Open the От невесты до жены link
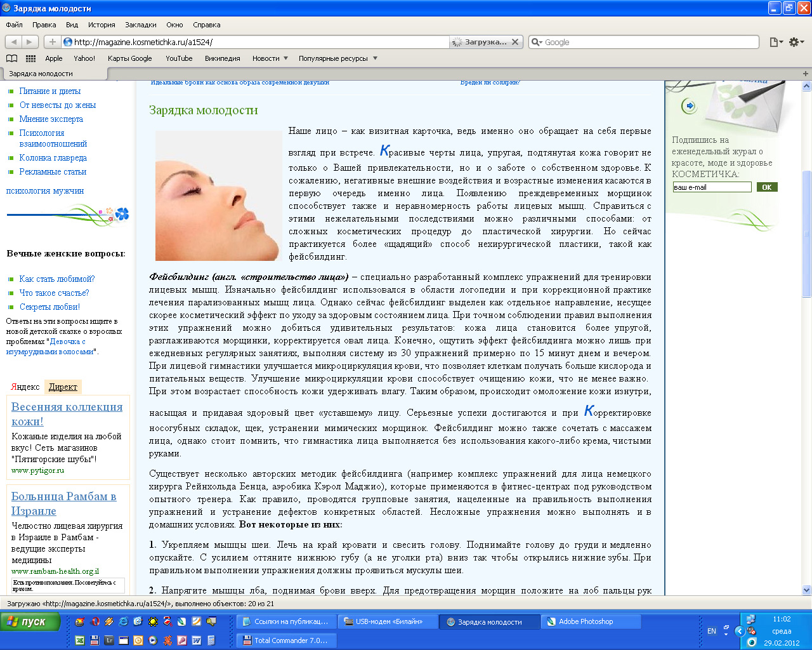Screen dimensions: 812x650 pos(58,105)
